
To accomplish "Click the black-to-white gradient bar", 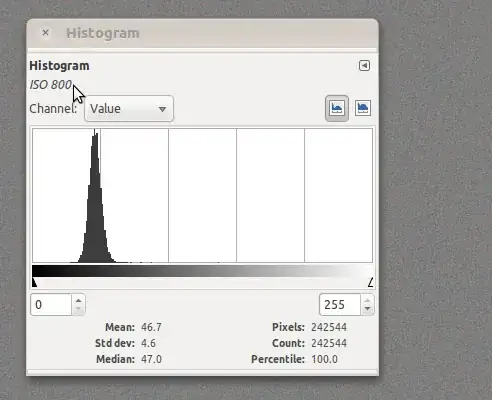I will (x=202, y=271).
